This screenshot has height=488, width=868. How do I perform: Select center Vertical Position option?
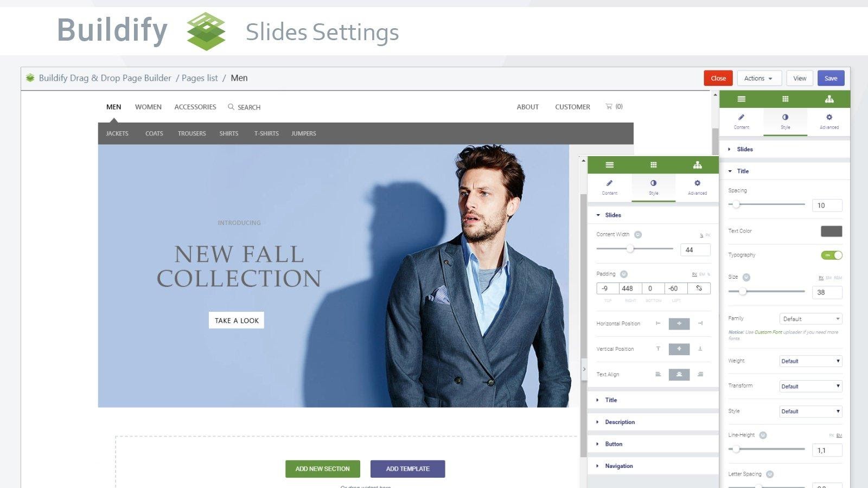coord(679,349)
